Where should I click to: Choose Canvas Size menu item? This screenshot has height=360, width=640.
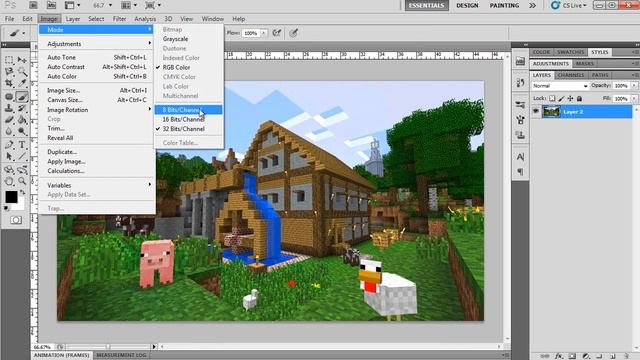pyautogui.click(x=97, y=100)
